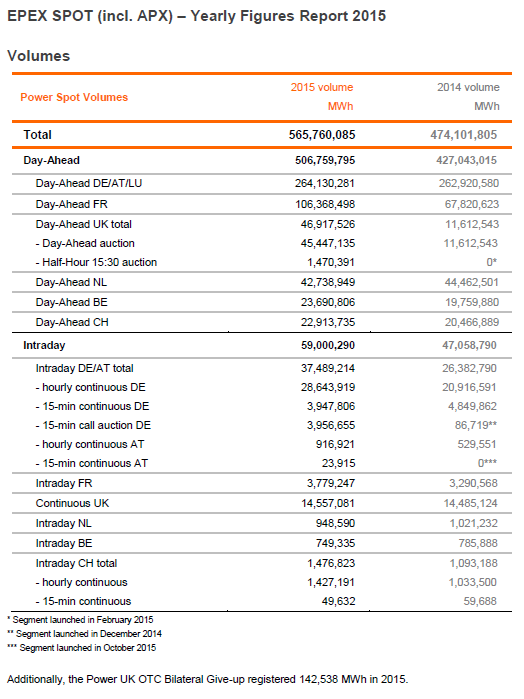Click Intraday BE 2014 value 785,888
Screen dimensions: 524x699
pyautogui.click(x=478, y=543)
